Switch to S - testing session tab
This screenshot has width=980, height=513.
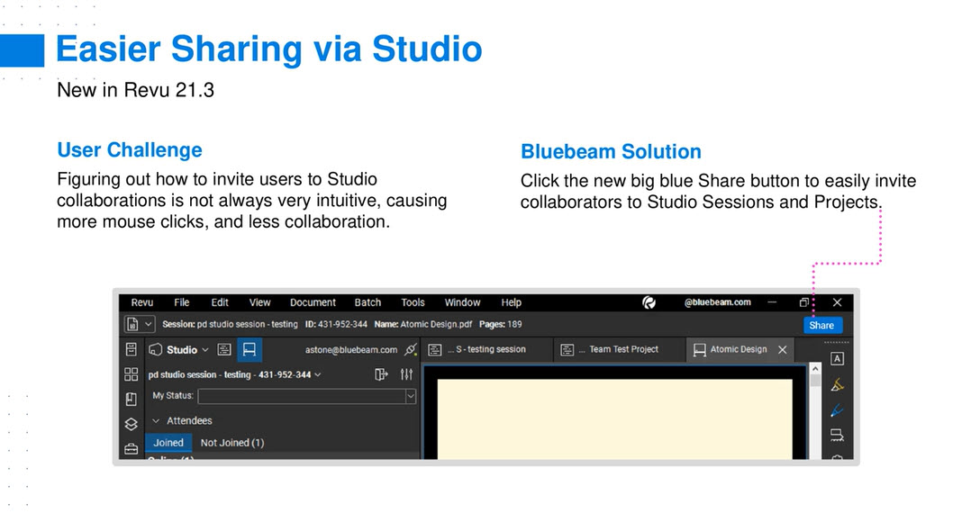pos(486,349)
